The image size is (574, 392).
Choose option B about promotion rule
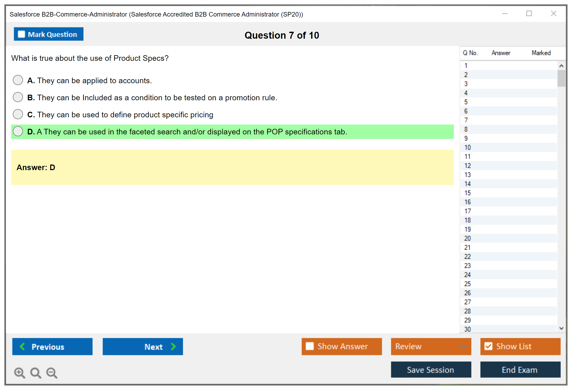18,97
